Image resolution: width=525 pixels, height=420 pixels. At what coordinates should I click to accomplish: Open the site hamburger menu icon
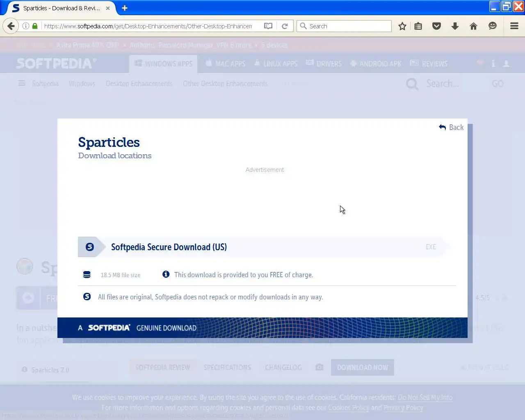pyautogui.click(x=22, y=83)
